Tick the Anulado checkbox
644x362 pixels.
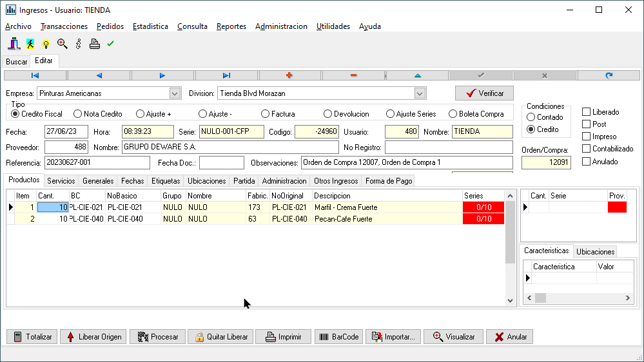pyautogui.click(x=586, y=162)
